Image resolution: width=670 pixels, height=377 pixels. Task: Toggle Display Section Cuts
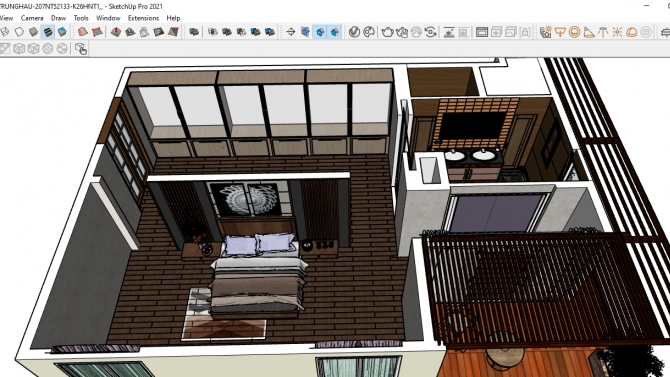coord(320,32)
